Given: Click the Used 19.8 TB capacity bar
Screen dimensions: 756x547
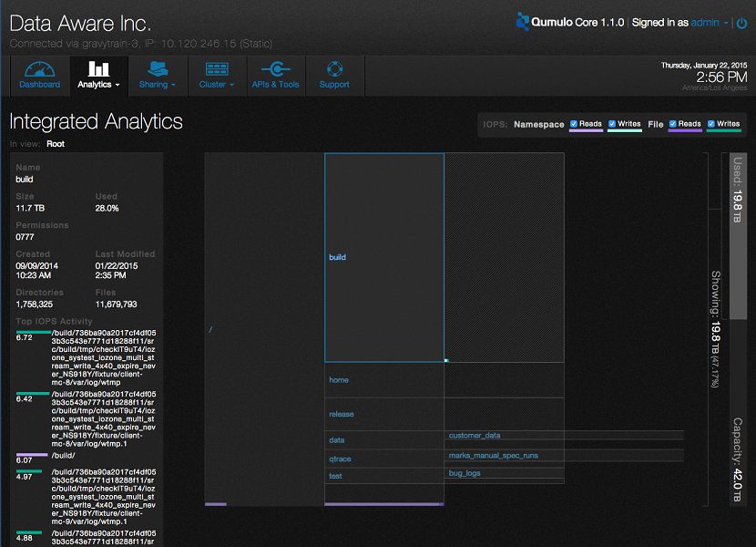Looking at the screenshot, I should 738,236.
